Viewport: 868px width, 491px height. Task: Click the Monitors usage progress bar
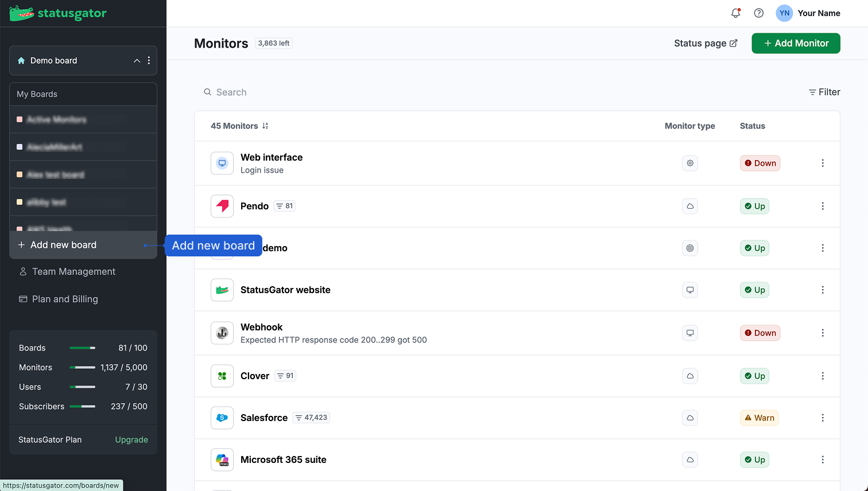pos(83,367)
